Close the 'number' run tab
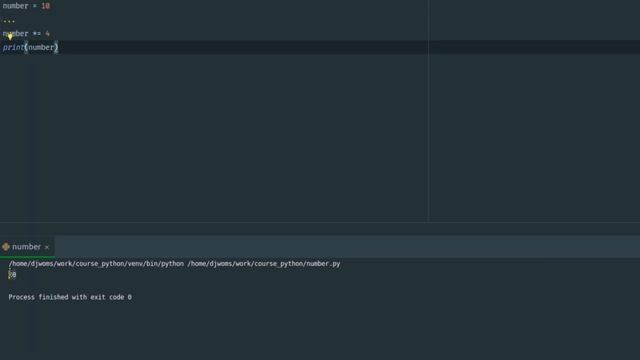This screenshot has width=640, height=360. (x=47, y=247)
